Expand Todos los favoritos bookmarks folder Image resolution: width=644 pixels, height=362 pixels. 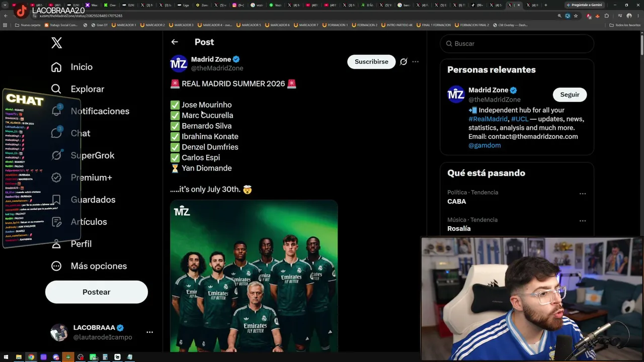point(625,25)
